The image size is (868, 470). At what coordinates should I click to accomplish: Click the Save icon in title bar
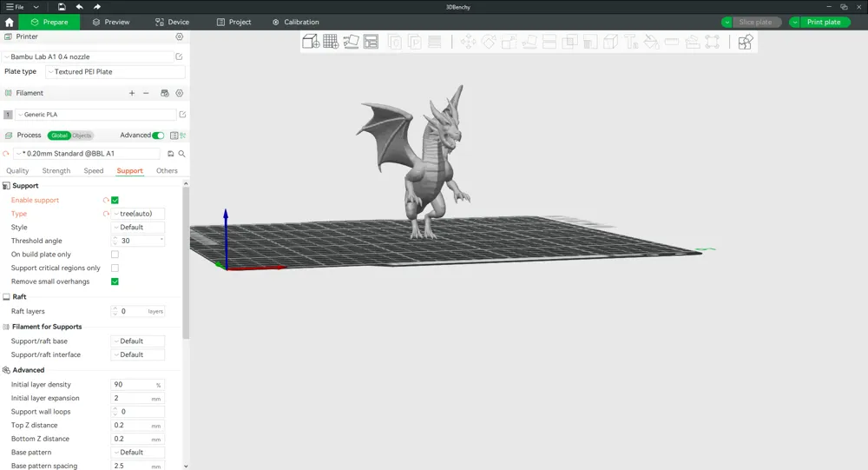62,7
